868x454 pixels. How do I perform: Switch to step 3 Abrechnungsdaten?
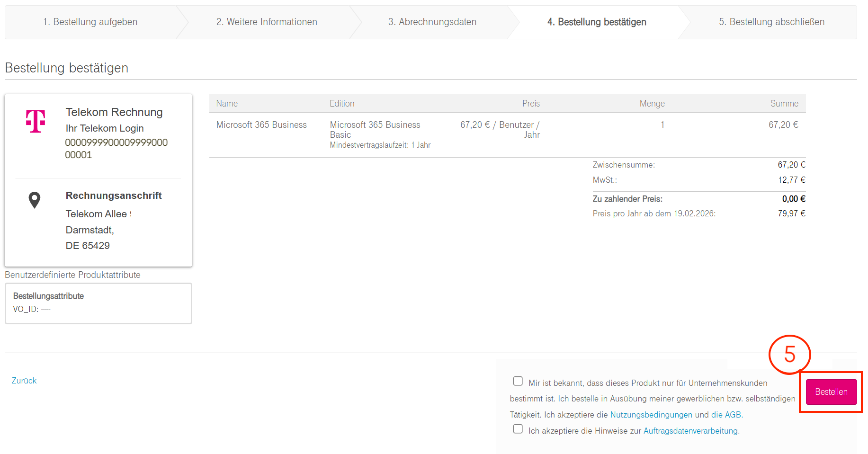[432, 22]
